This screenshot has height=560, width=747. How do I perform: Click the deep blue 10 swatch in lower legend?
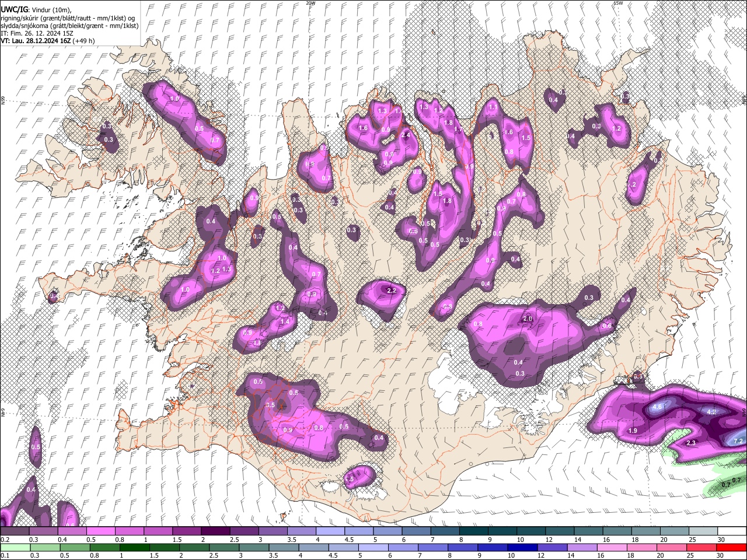coord(522,547)
